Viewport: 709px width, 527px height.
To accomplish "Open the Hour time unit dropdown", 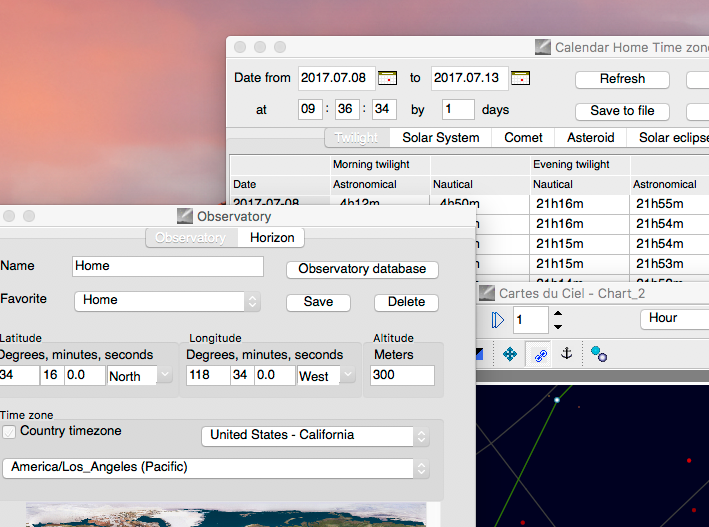I will [x=675, y=318].
